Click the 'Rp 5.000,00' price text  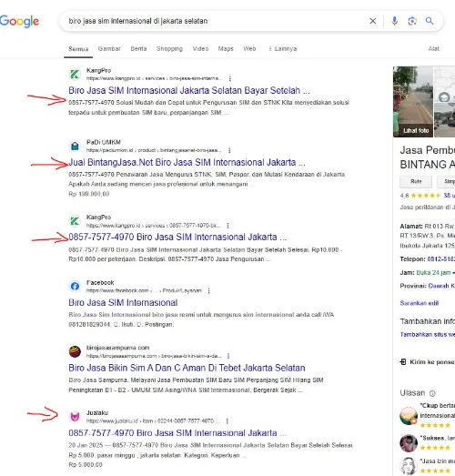86,465
